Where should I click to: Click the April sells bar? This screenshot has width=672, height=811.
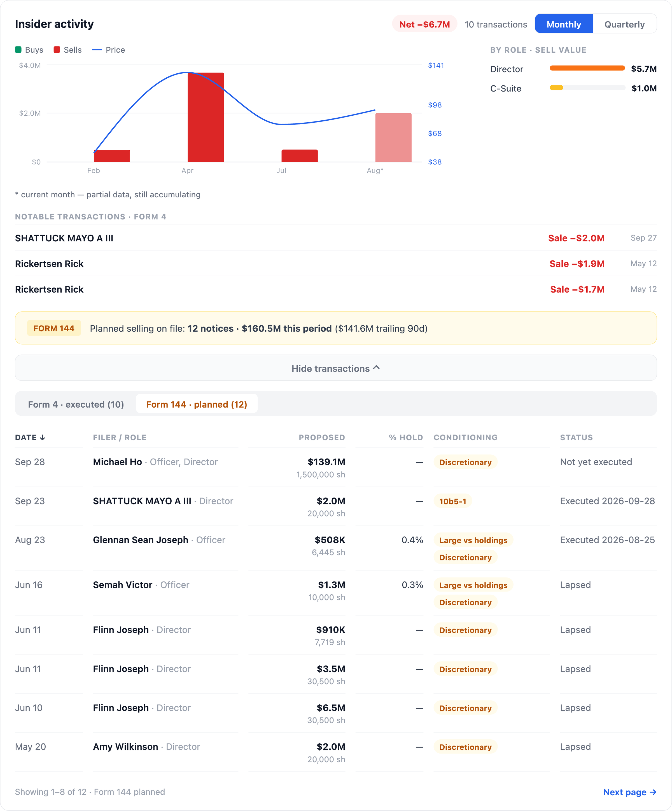tap(206, 117)
